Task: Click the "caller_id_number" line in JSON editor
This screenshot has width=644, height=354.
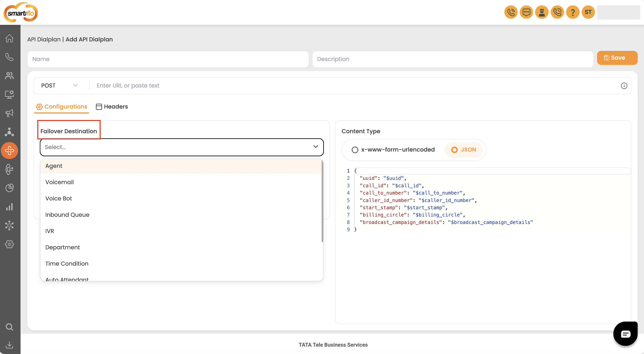Action: (x=418, y=200)
